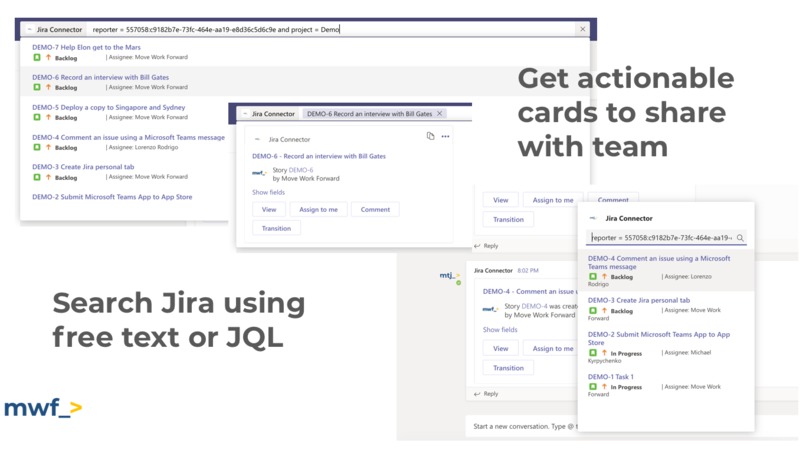This screenshot has height=453, width=806.
Task: Click the Start a new conversation box
Action: (522, 426)
